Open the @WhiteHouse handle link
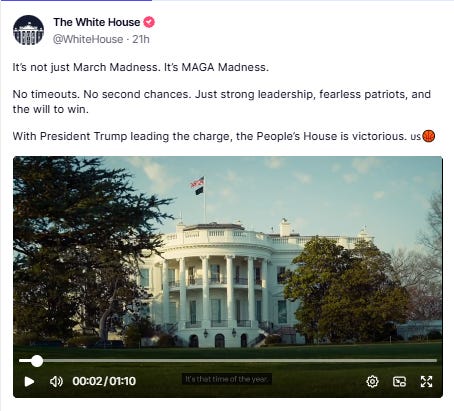This screenshot has width=454, height=411. pyautogui.click(x=88, y=39)
